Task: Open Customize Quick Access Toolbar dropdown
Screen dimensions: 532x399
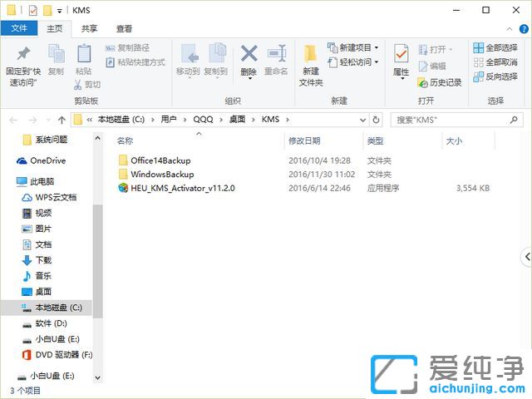Action: tap(59, 11)
